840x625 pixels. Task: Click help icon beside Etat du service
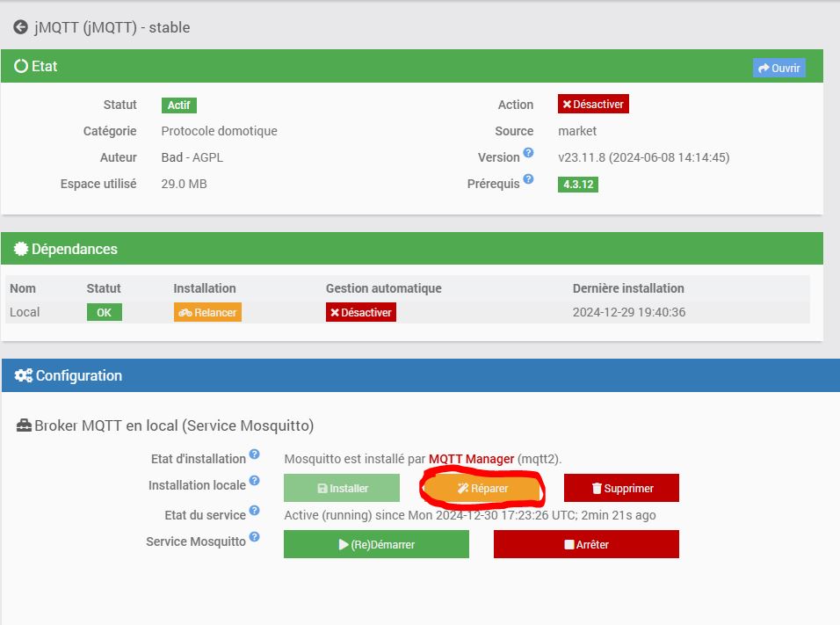coord(255,511)
